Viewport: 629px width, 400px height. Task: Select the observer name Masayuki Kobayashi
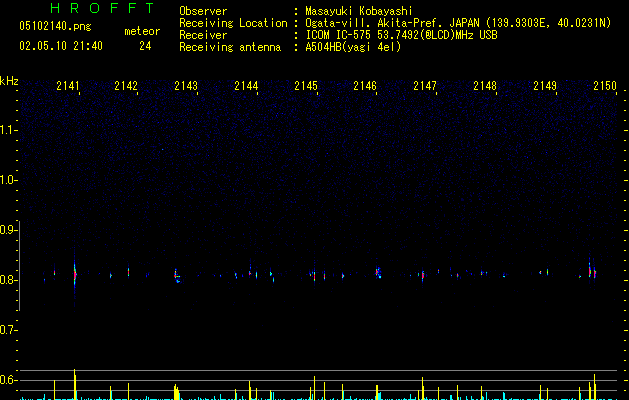(359, 11)
